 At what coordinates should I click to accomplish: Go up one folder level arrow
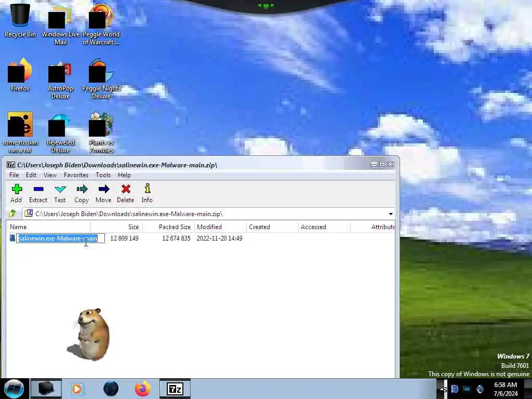click(13, 214)
